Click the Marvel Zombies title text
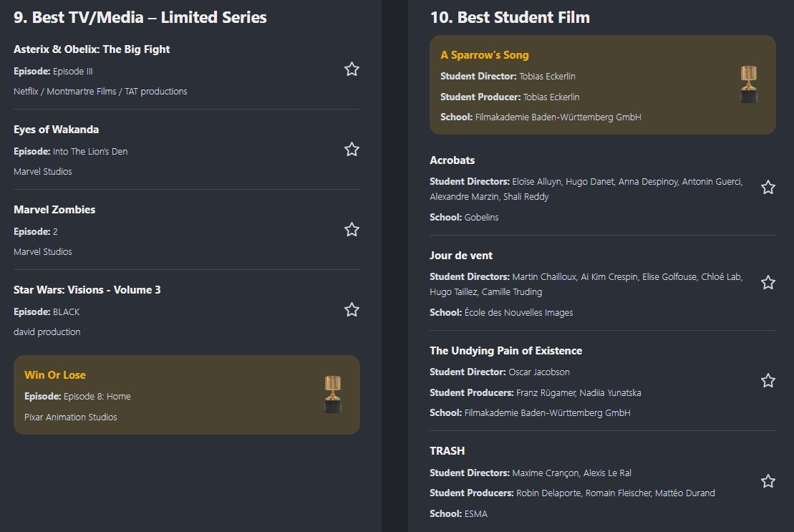This screenshot has width=794, height=532. [x=54, y=210]
